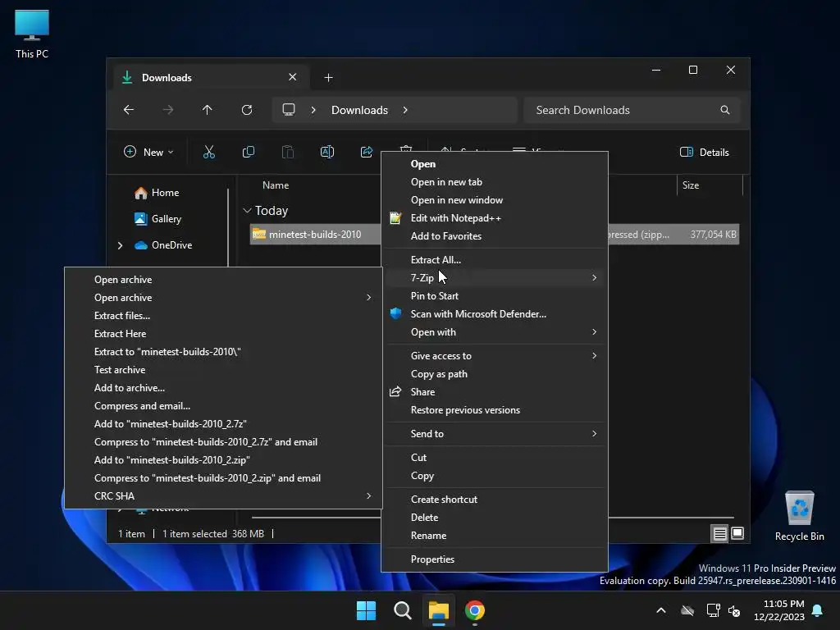The image size is (840, 630).
Task: Focus the Search Downloads field
Action: pos(632,110)
